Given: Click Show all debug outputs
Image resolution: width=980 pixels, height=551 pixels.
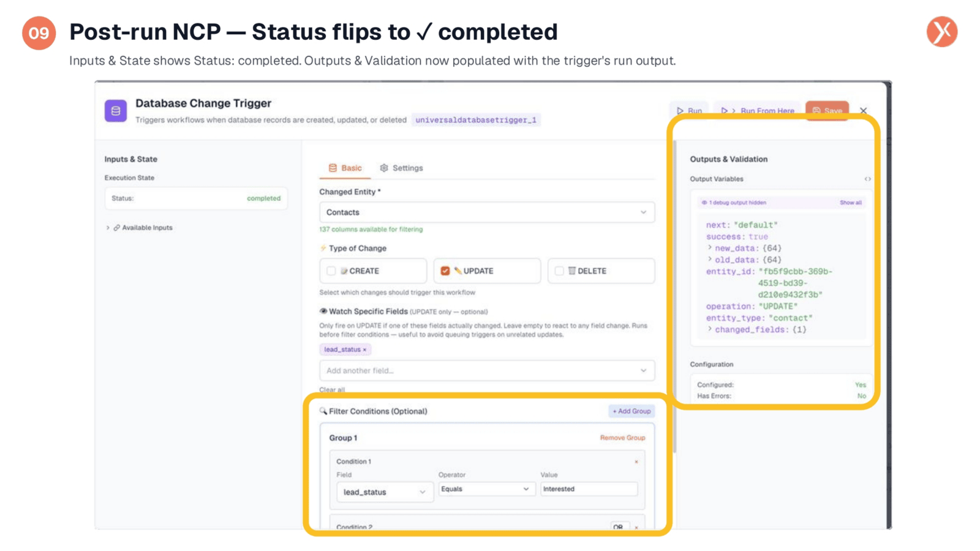Looking at the screenshot, I should [850, 203].
